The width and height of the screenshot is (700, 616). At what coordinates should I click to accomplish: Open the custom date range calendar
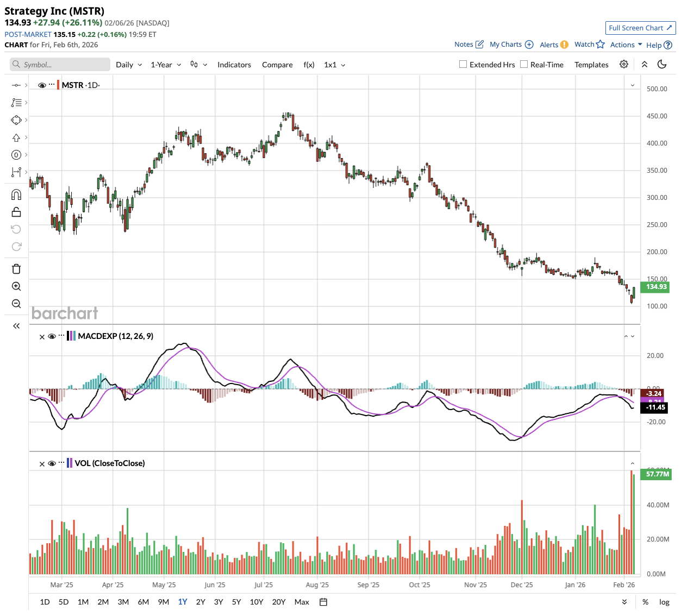[x=323, y=602]
